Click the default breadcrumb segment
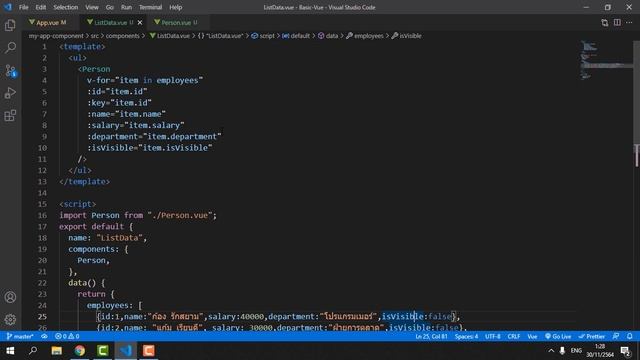640x360 pixels. (296, 36)
